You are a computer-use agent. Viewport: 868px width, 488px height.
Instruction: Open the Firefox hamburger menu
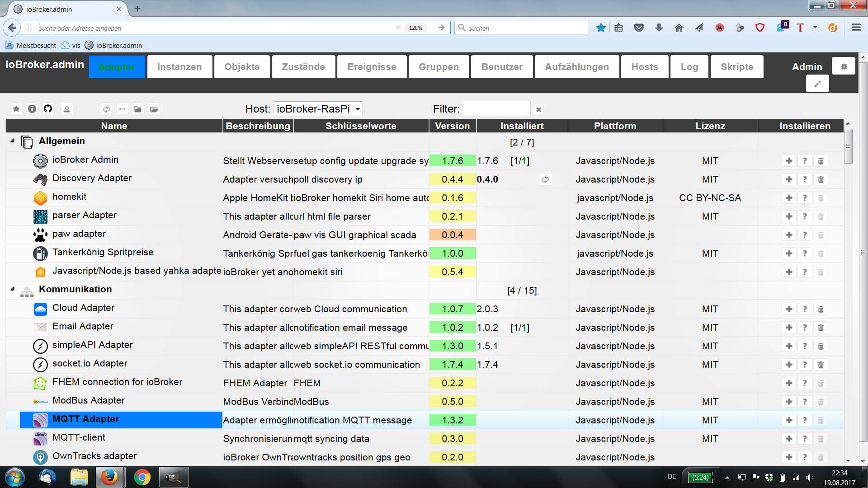pyautogui.click(x=856, y=28)
